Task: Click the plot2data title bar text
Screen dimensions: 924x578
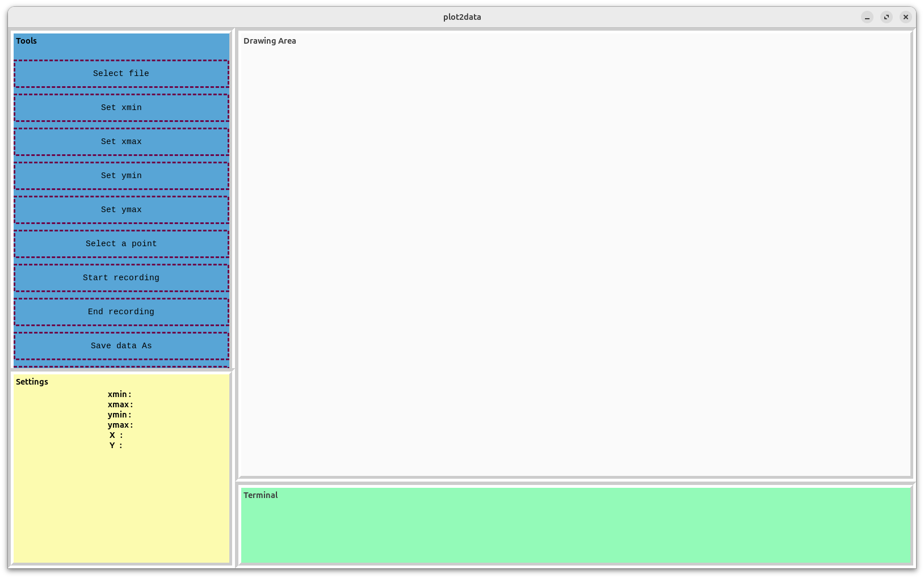Action: pyautogui.click(x=462, y=17)
